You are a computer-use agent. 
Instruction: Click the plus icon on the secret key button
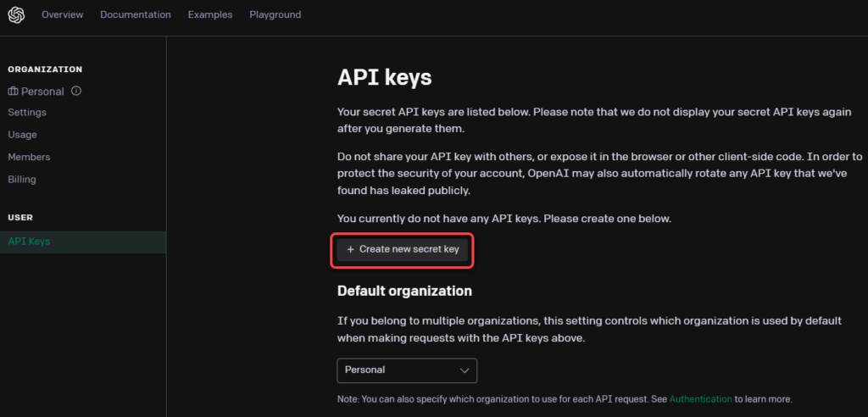coord(350,250)
